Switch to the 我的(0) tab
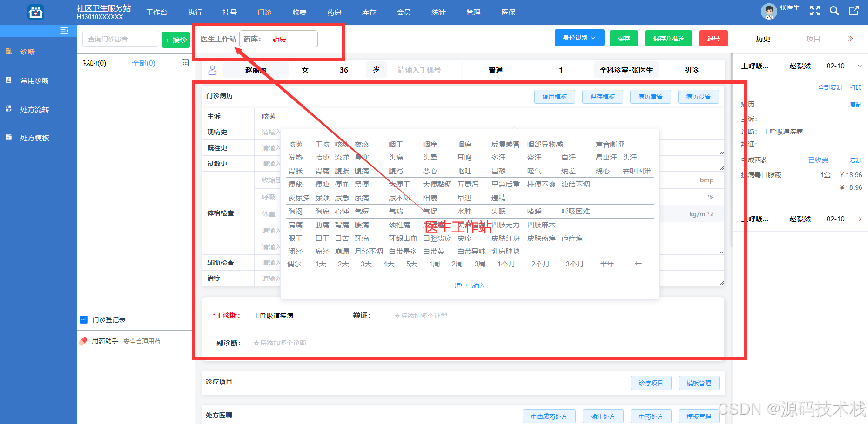The width and height of the screenshot is (868, 424). (94, 63)
